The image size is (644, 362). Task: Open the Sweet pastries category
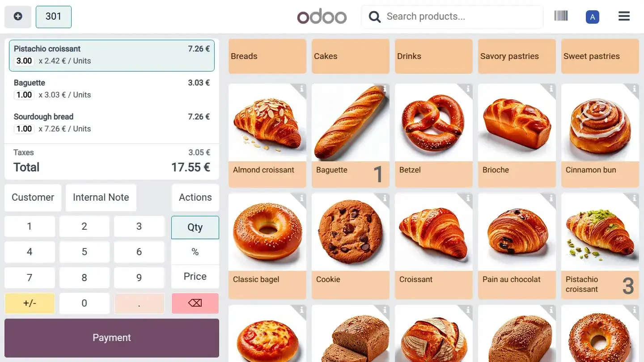point(600,56)
